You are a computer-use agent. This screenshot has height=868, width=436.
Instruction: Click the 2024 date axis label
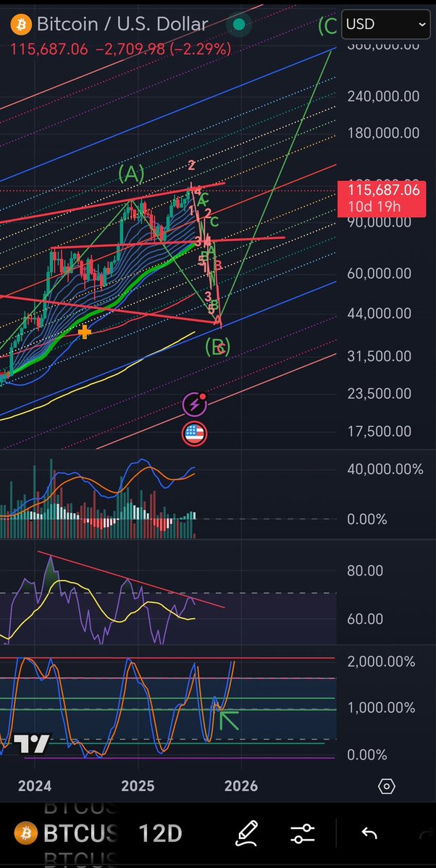click(35, 786)
